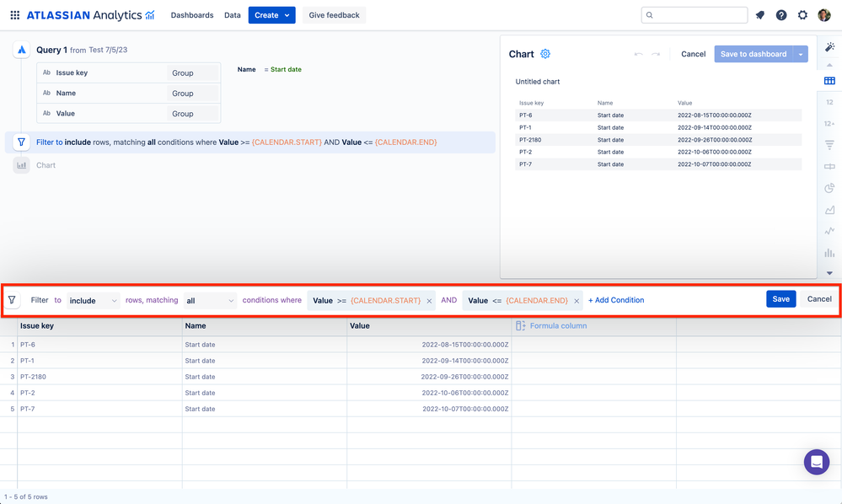This screenshot has height=504, width=842.
Task: Expand the 'all' matching conditions dropdown
Action: [x=210, y=300]
